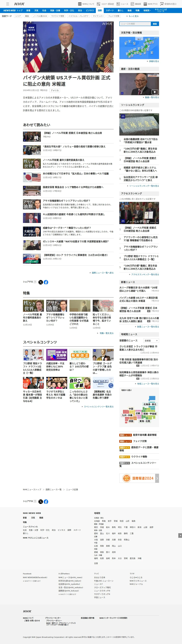Open 受信料の窓口 header link
This screenshot has height=644, width=182.
168,4
